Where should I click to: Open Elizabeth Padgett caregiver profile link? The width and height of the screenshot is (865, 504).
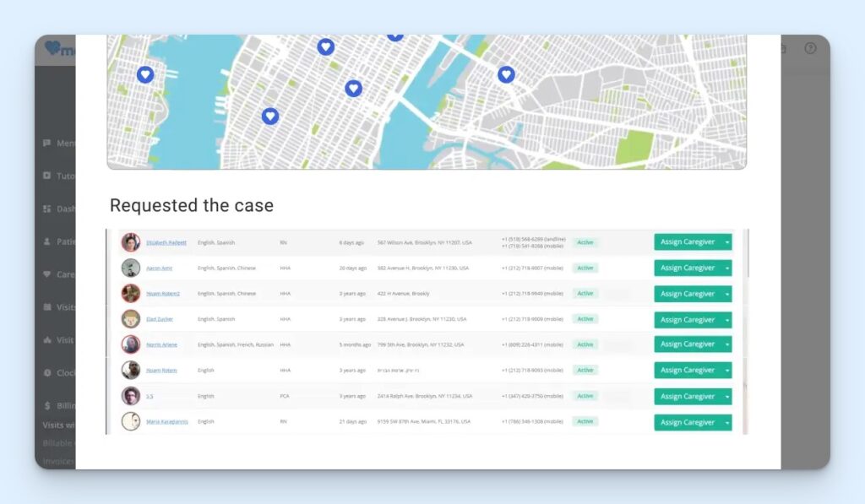click(x=166, y=242)
